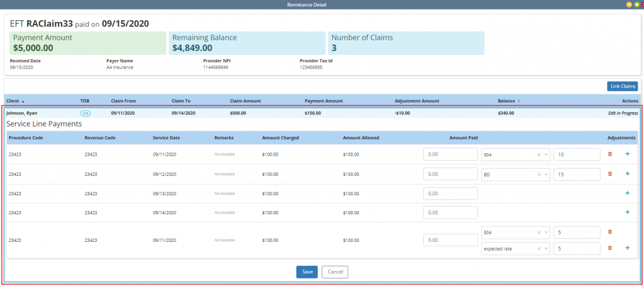
Task: Clear the BD adjustment code selection
Action: click(x=538, y=174)
